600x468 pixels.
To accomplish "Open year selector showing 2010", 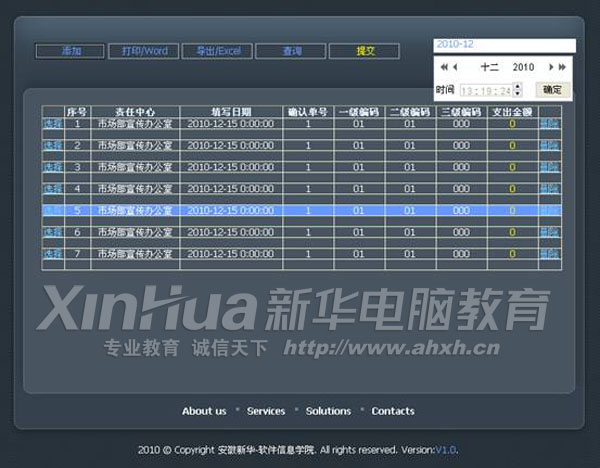I will [x=523, y=67].
